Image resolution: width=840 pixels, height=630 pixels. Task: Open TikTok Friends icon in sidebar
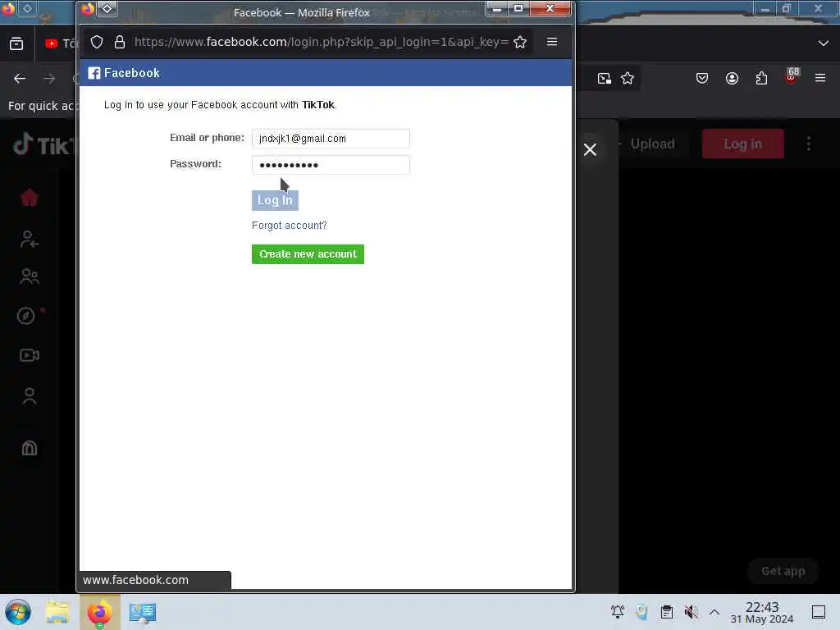[x=29, y=276]
